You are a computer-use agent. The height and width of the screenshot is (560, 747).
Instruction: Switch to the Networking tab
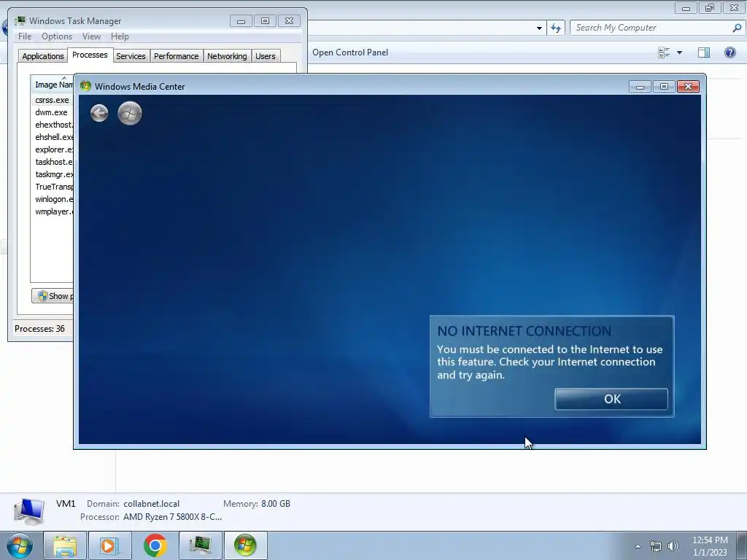coord(227,56)
